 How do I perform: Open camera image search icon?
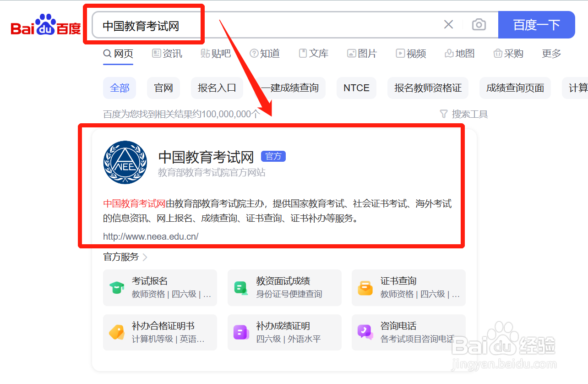coord(479,25)
